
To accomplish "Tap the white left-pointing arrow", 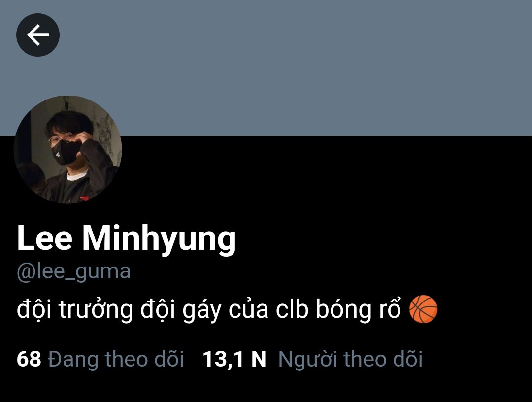I will [x=37, y=35].
